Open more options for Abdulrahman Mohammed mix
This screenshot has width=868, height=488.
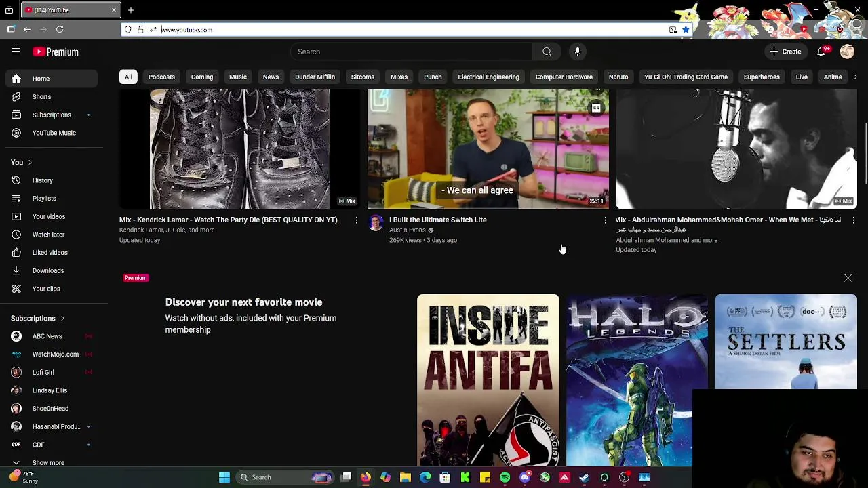tap(853, 220)
